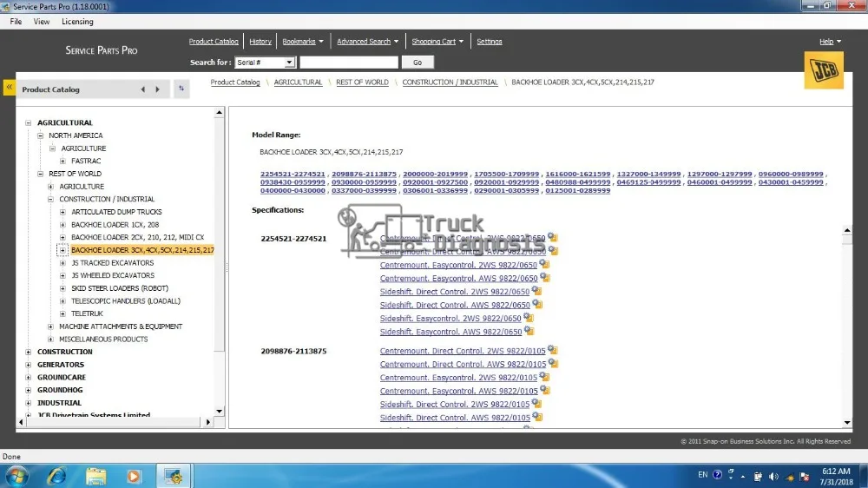Image resolution: width=868 pixels, height=488 pixels.
Task: Expand the CONSTRUCTION top-level tree node
Action: (x=29, y=352)
